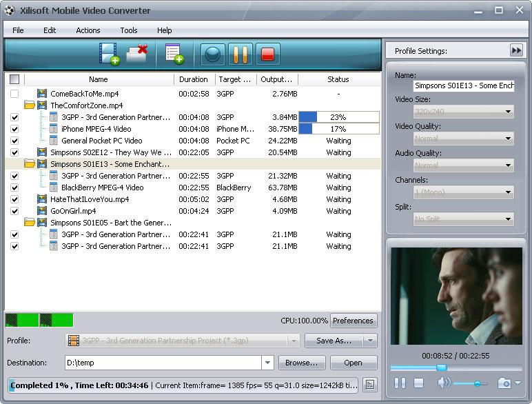Image resolution: width=532 pixels, height=404 pixels.
Task: Click profile icon of iPhone MPEG-4 Video
Action: pos(53,129)
